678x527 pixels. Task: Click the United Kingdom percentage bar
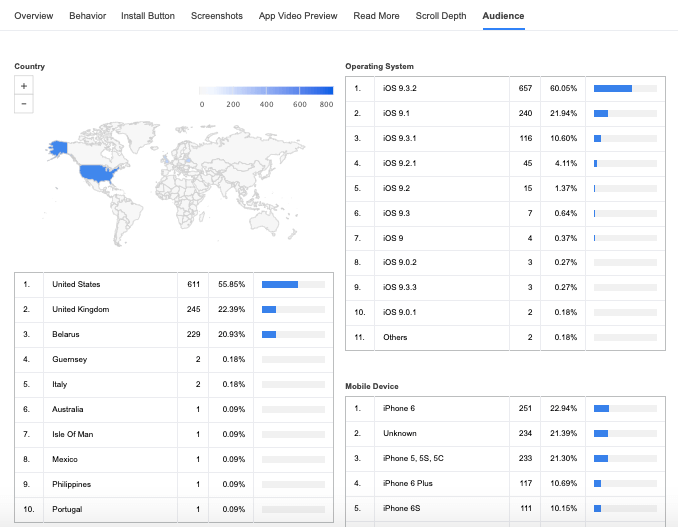(293, 310)
